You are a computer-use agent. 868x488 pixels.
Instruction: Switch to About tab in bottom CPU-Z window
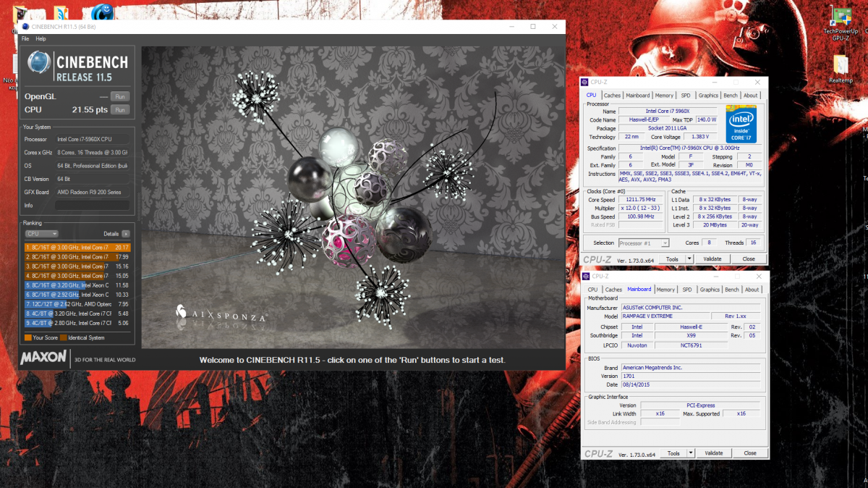752,290
